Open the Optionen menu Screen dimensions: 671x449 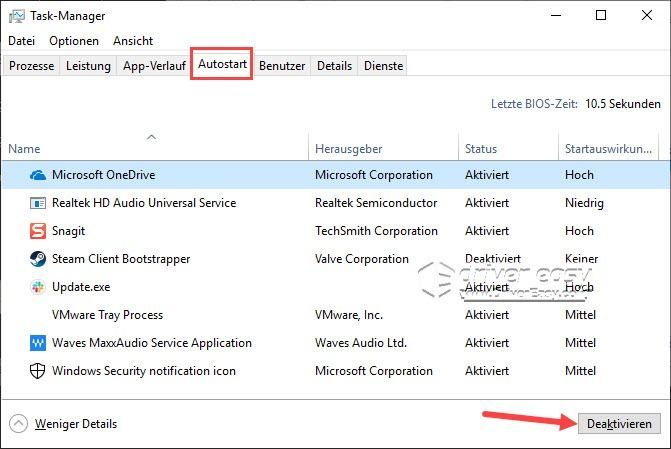(x=74, y=41)
